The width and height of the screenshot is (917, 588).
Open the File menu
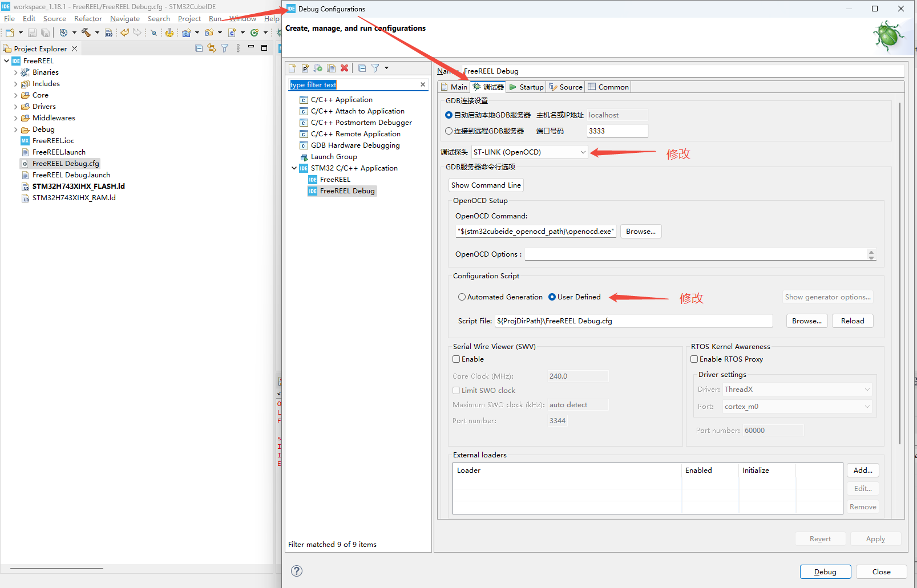click(10, 19)
